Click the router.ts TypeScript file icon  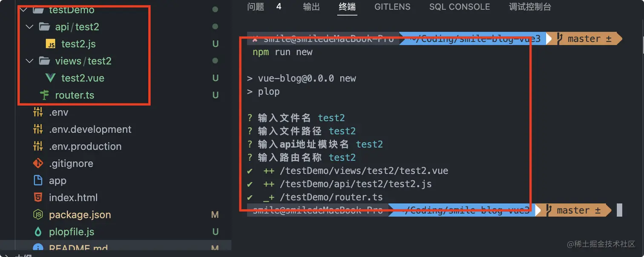(44, 95)
